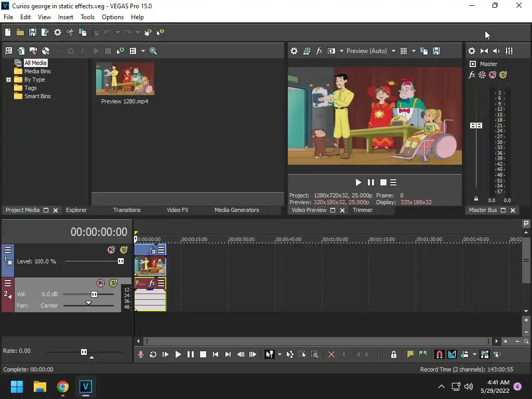Screen dimensions: 532x399
Task: Mute the Master bus
Action: point(493,75)
